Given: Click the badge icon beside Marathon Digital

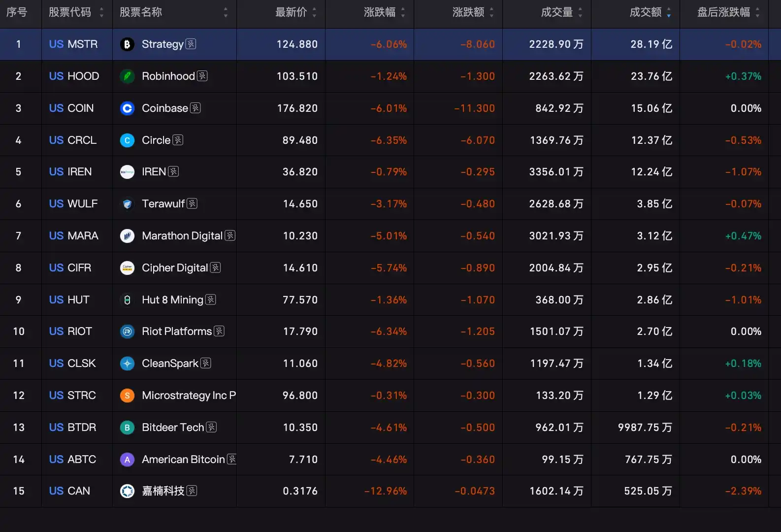Looking at the screenshot, I should [x=230, y=235].
